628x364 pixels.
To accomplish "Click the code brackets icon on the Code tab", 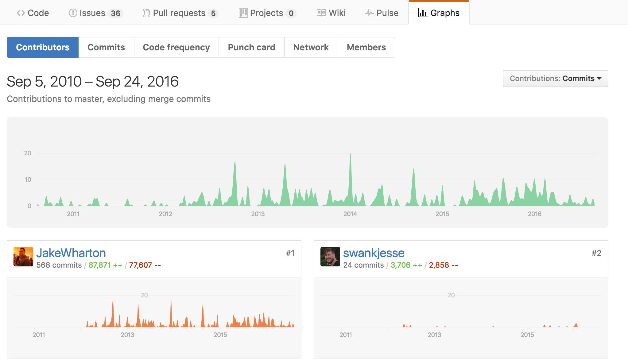I will (21, 13).
